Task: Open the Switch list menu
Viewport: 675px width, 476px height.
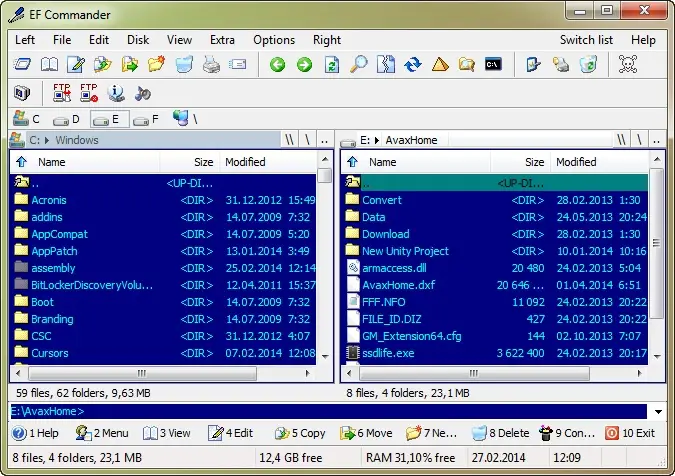Action: click(x=586, y=40)
